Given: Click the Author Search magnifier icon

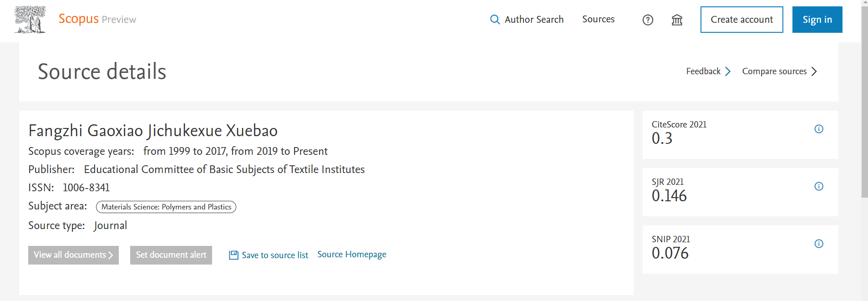Looking at the screenshot, I should coord(495,20).
